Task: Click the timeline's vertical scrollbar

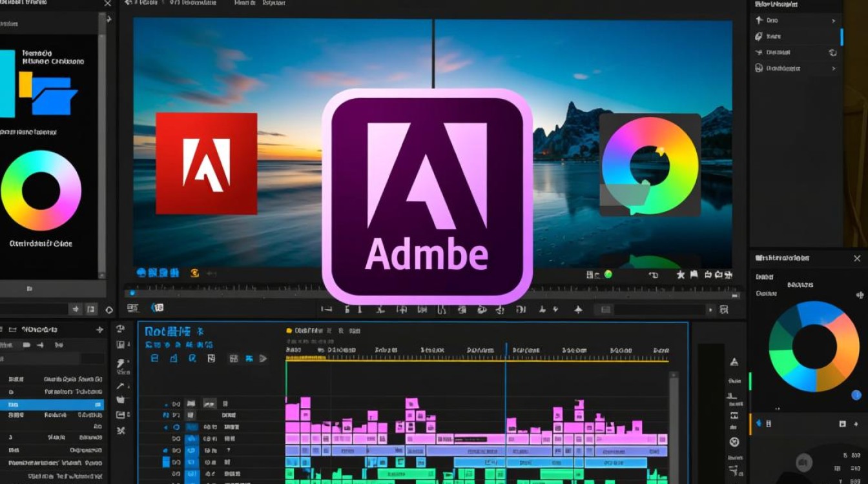Action: [x=674, y=427]
